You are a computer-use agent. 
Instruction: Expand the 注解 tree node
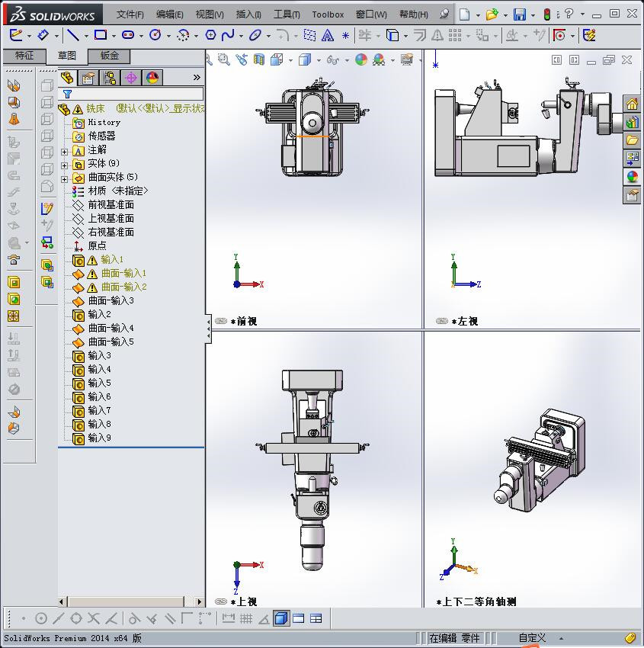(x=64, y=151)
